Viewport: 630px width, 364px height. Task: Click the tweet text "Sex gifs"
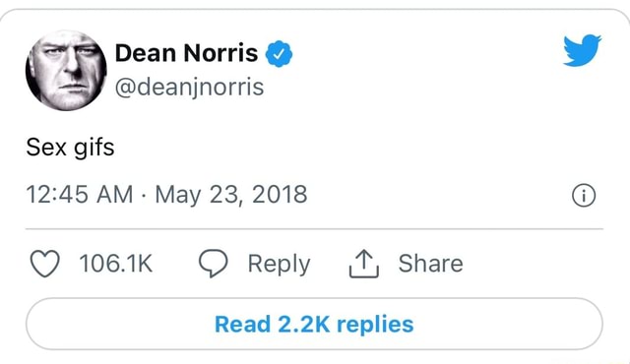70,148
